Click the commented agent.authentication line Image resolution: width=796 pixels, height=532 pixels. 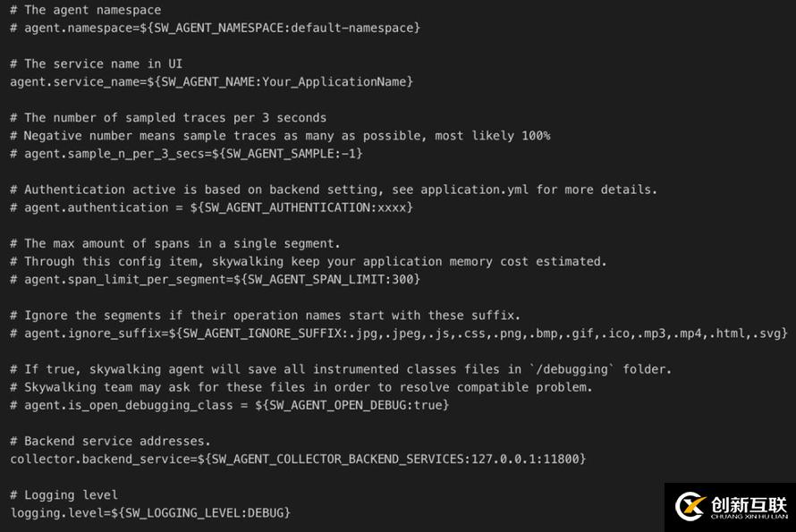click(211, 207)
